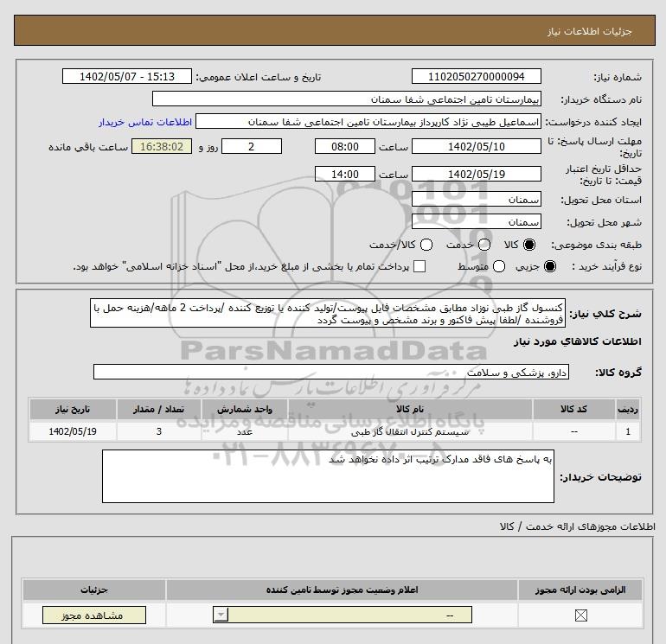This screenshot has width=666, height=644.
Task: Click the need date cell 1402/05/19 in table
Action: (x=73, y=431)
